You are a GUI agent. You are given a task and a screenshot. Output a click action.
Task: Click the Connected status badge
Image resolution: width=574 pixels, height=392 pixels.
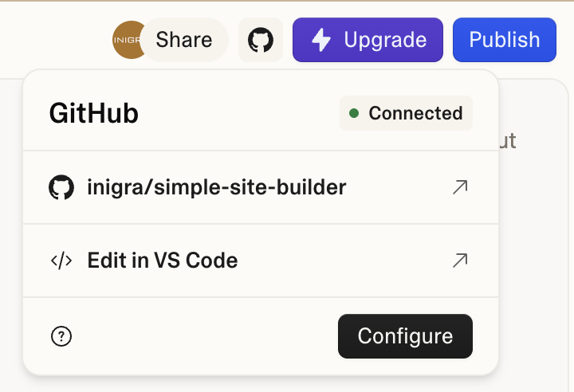pyautogui.click(x=406, y=113)
